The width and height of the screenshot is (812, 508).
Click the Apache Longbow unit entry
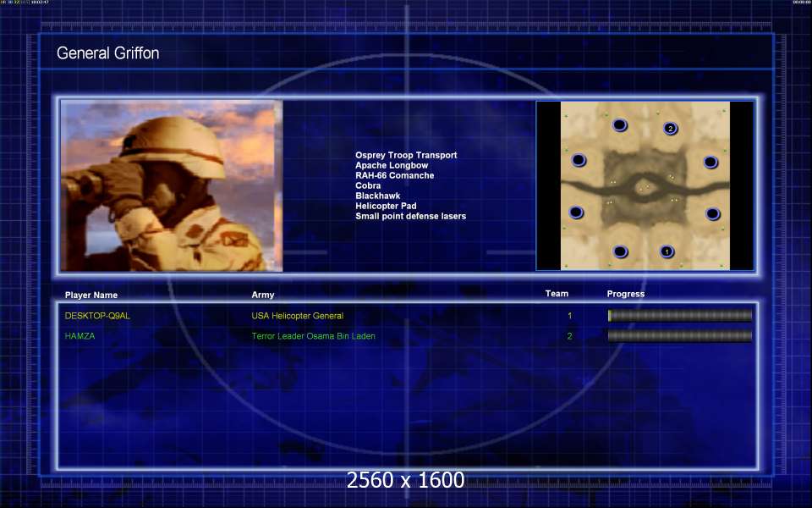392,165
